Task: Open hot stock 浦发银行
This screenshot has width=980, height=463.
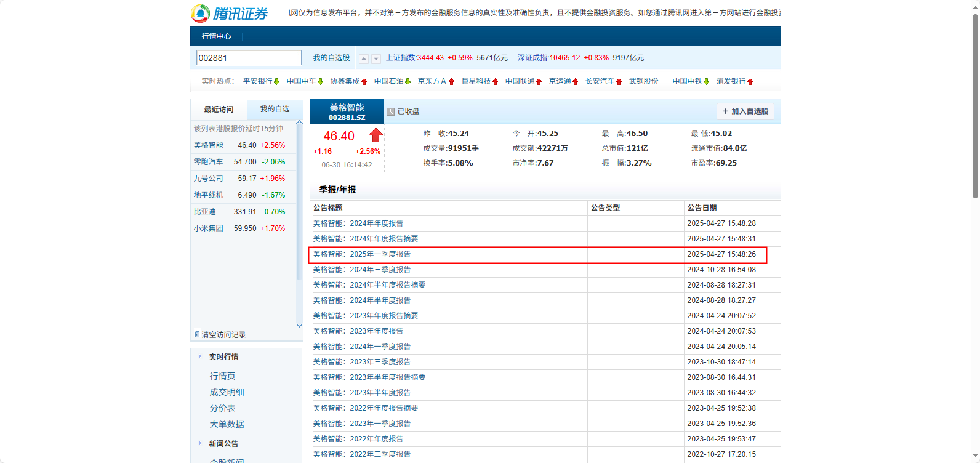Action: coord(731,81)
